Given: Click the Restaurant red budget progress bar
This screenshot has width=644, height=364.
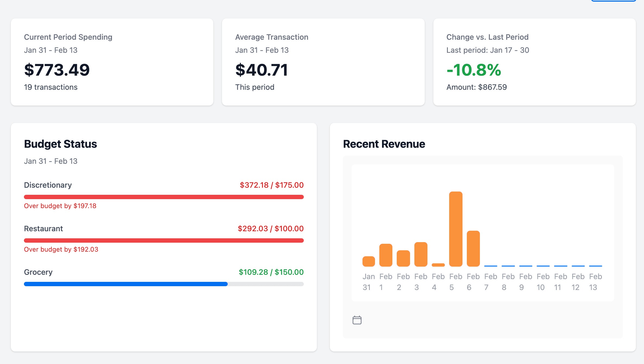Looking at the screenshot, I should coord(164,240).
